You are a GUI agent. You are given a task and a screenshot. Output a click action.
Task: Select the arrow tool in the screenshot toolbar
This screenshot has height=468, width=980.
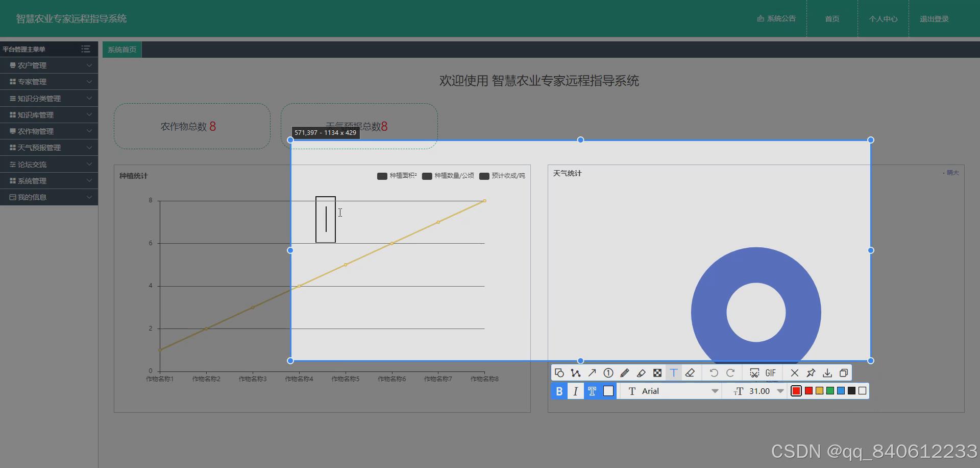pyautogui.click(x=592, y=373)
